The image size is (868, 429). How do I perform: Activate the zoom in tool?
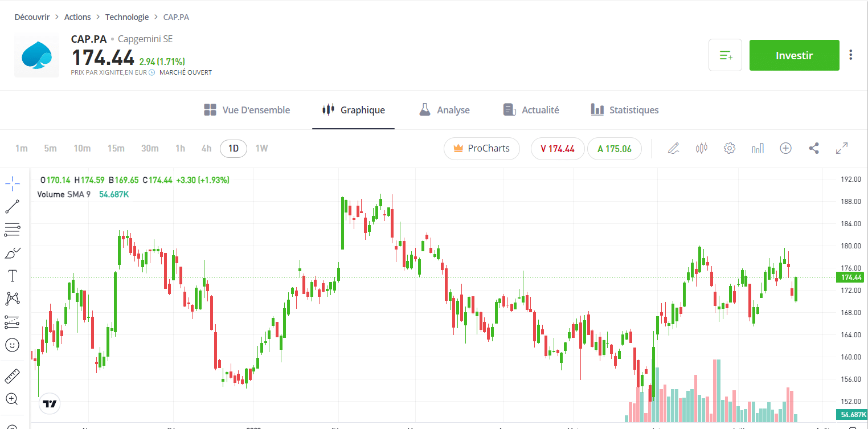pos(13,399)
